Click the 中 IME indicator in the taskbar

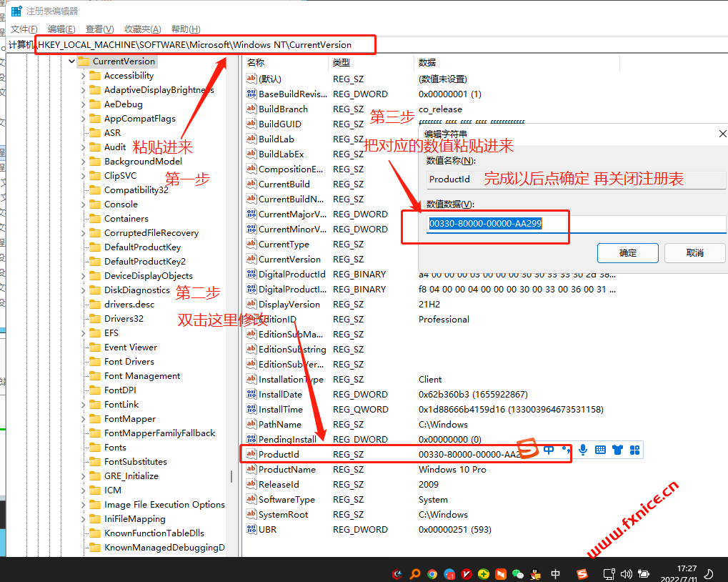point(555,574)
